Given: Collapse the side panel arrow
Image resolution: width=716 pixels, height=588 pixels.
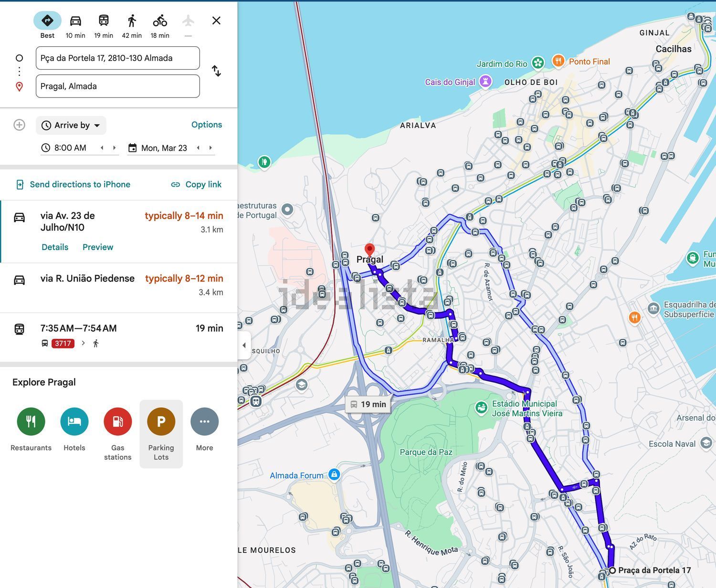Looking at the screenshot, I should pos(244,345).
